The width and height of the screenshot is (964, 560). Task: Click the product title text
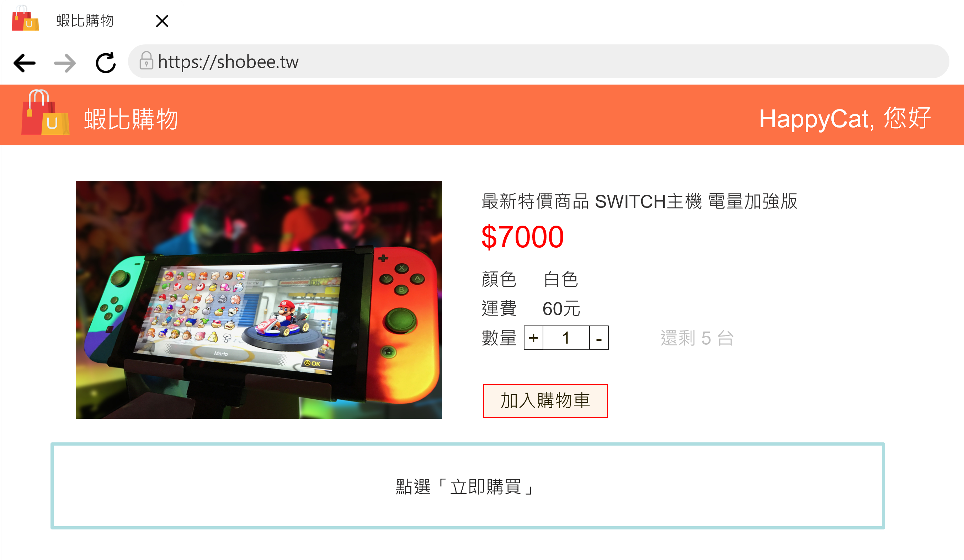point(639,201)
